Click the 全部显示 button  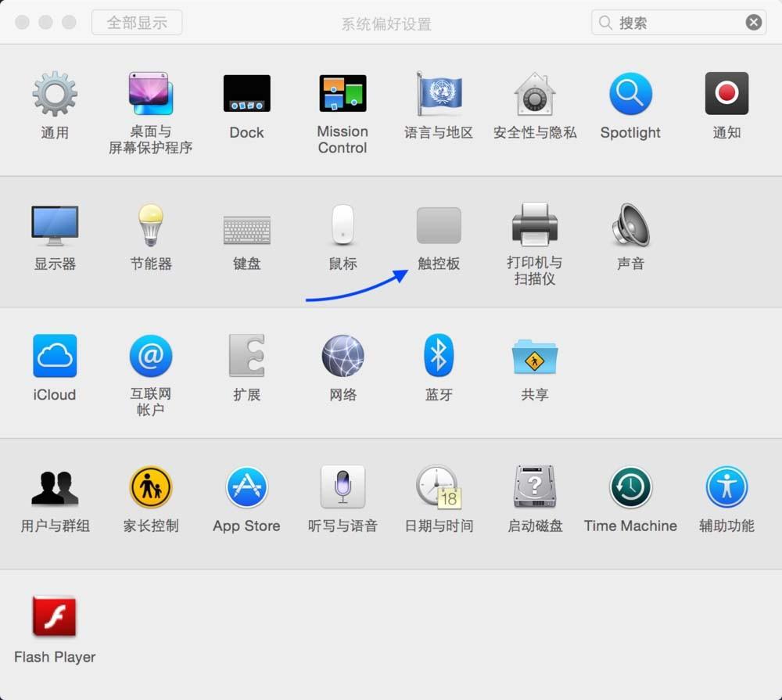coord(137,22)
